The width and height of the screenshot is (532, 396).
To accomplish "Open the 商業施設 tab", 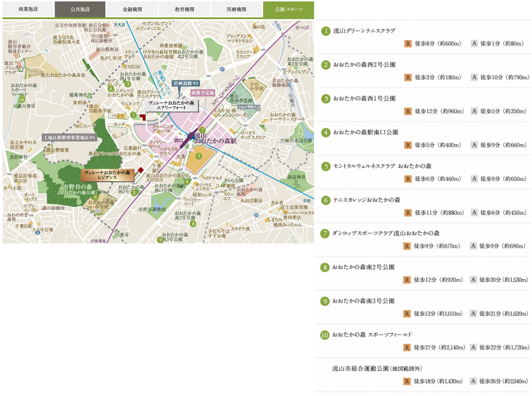I will (x=28, y=9).
